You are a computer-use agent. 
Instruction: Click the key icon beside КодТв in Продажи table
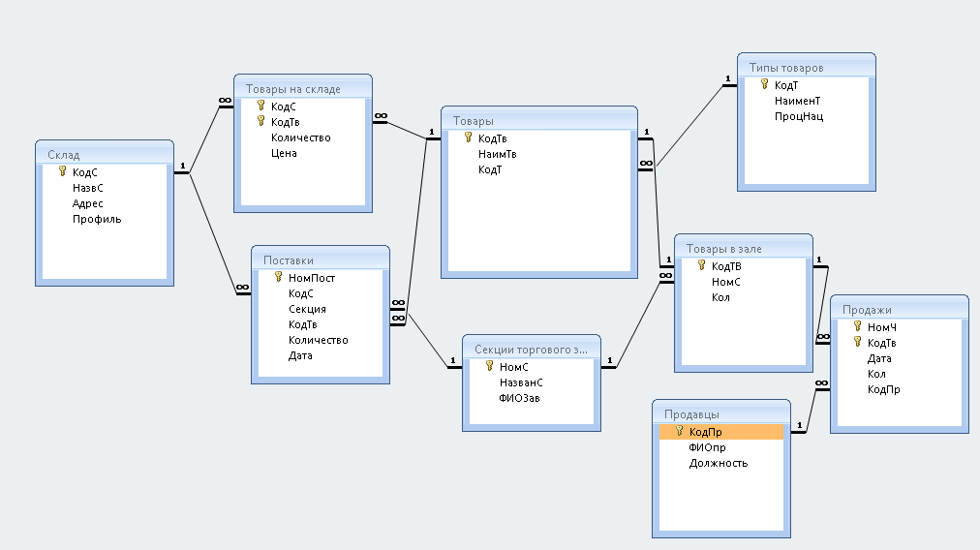[858, 342]
